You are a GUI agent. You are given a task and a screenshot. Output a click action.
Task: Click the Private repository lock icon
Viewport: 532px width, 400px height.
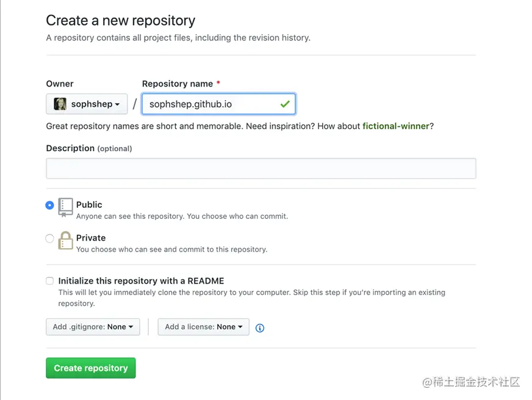tap(65, 240)
